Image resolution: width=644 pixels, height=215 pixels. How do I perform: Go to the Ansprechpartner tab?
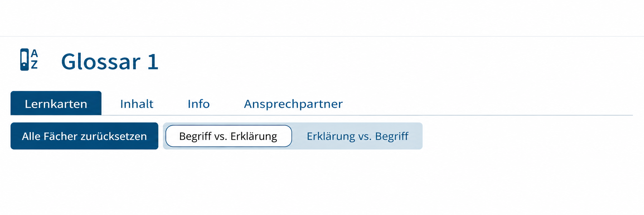[293, 104]
